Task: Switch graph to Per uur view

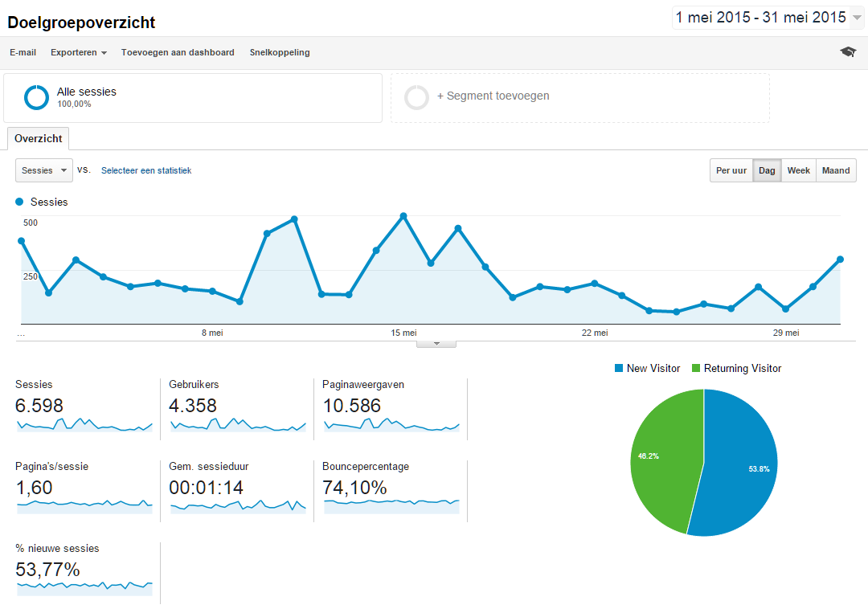Action: 731,170
